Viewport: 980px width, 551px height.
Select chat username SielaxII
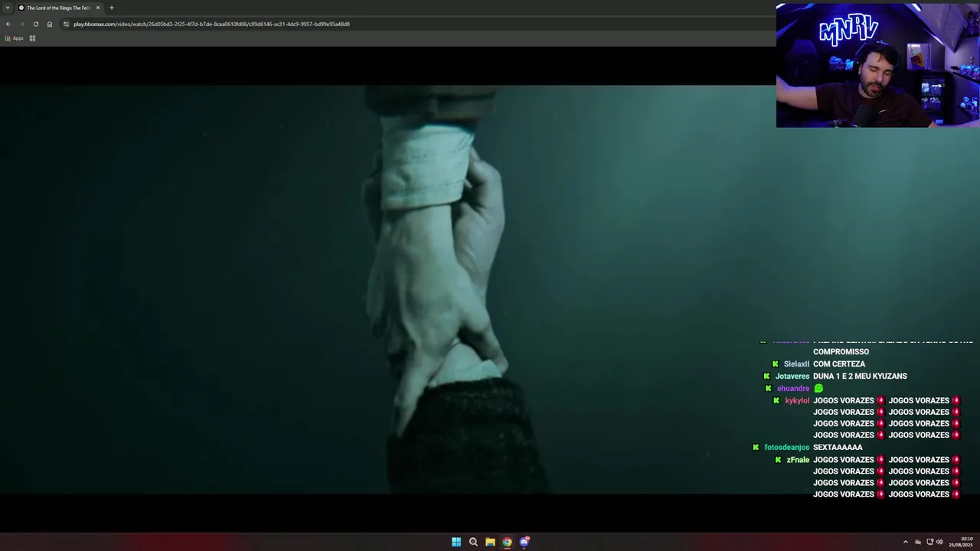tap(796, 364)
